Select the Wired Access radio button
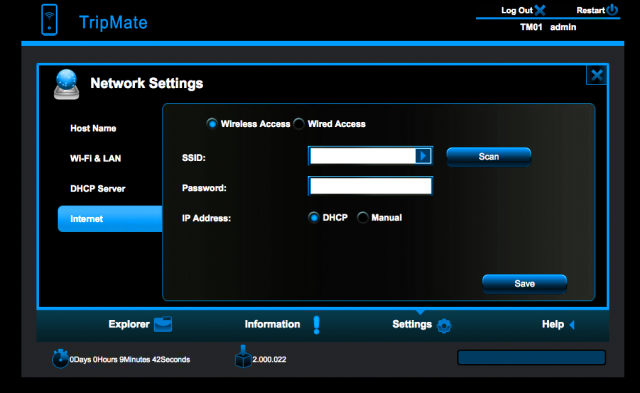This screenshot has width=640, height=393. 299,124
